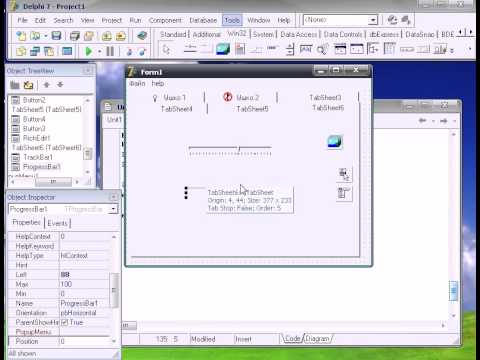Image resolution: width=480 pixels, height=360 pixels.
Task: Open the Project menu
Action: coord(112,20)
